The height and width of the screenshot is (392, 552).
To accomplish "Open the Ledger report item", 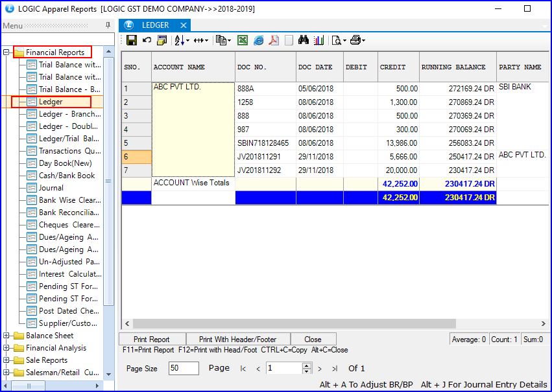I will pyautogui.click(x=51, y=102).
